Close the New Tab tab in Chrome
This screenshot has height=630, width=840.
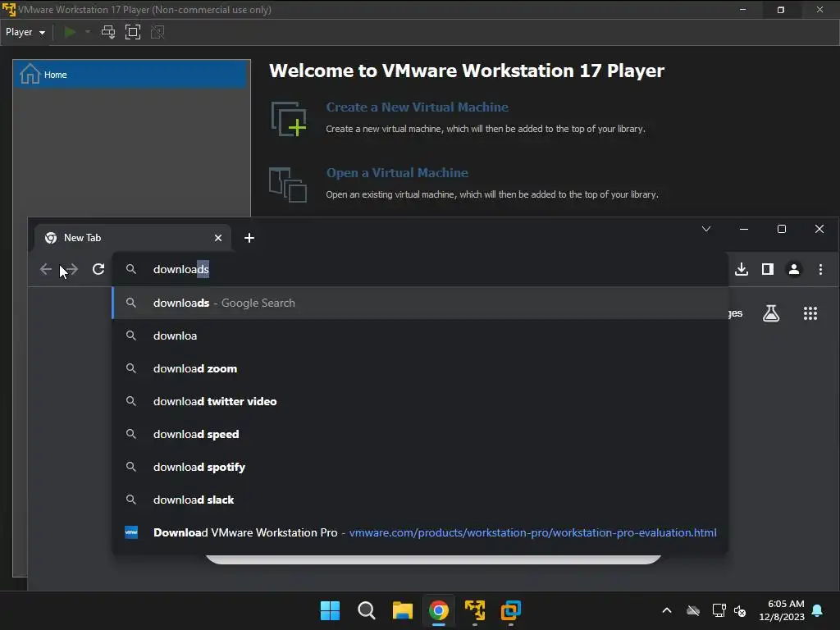tap(218, 238)
